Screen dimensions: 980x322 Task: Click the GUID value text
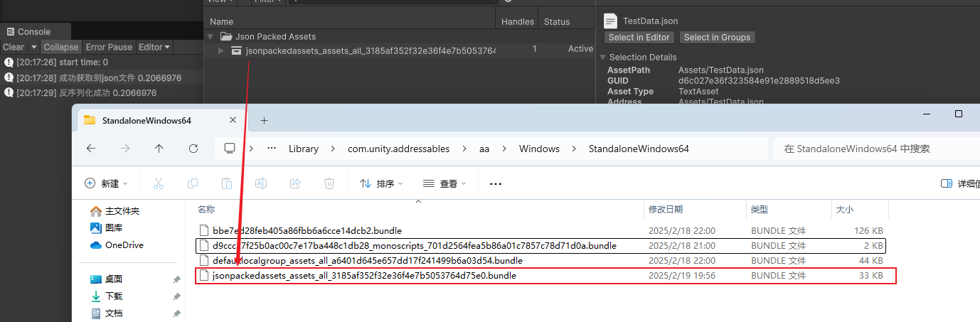(759, 81)
